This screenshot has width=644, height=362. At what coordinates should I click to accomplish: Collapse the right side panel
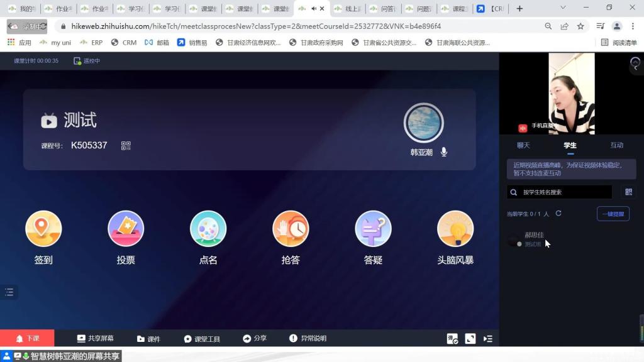click(488, 339)
